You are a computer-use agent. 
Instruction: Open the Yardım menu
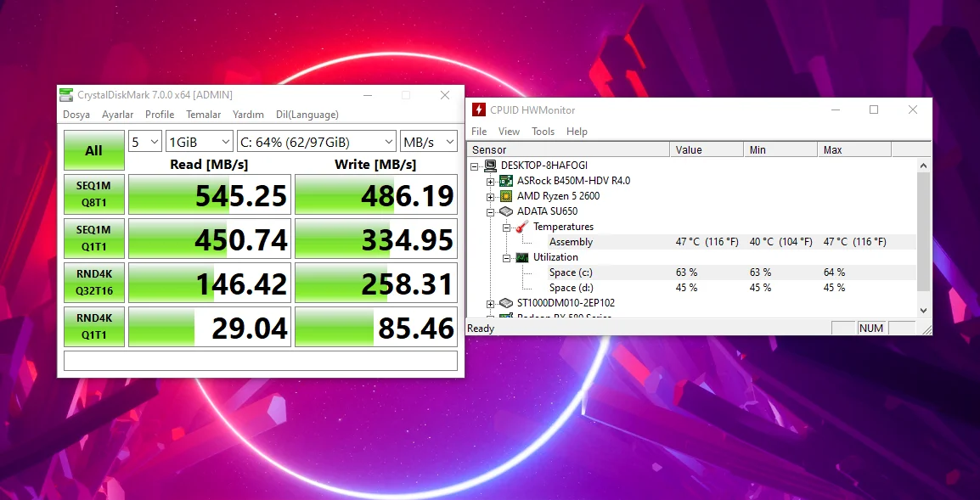pos(248,115)
